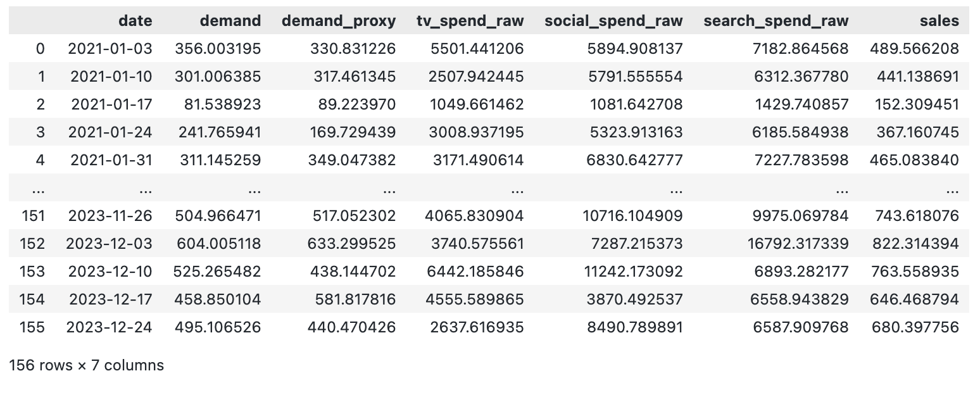
Task: Click row index 155
Action: pyautogui.click(x=32, y=327)
